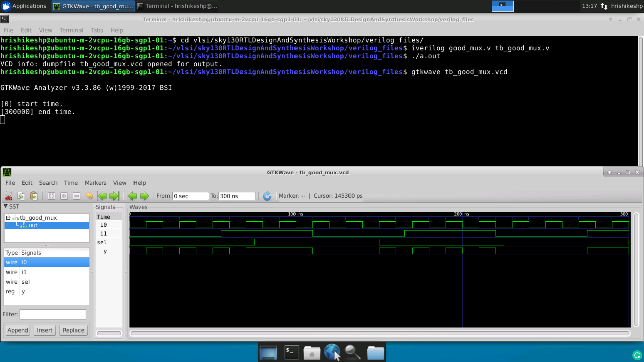Open the Time menu in GTKWave
Screen dimensions: 644x362
click(x=71, y=183)
